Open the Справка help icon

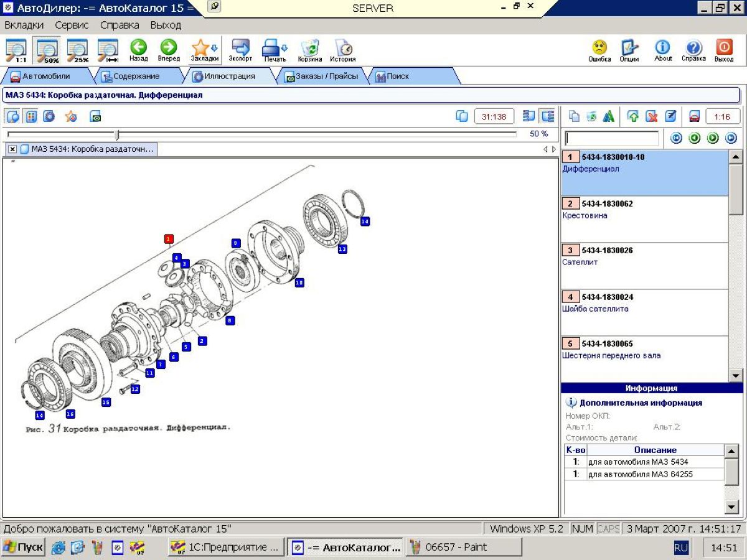pos(693,50)
